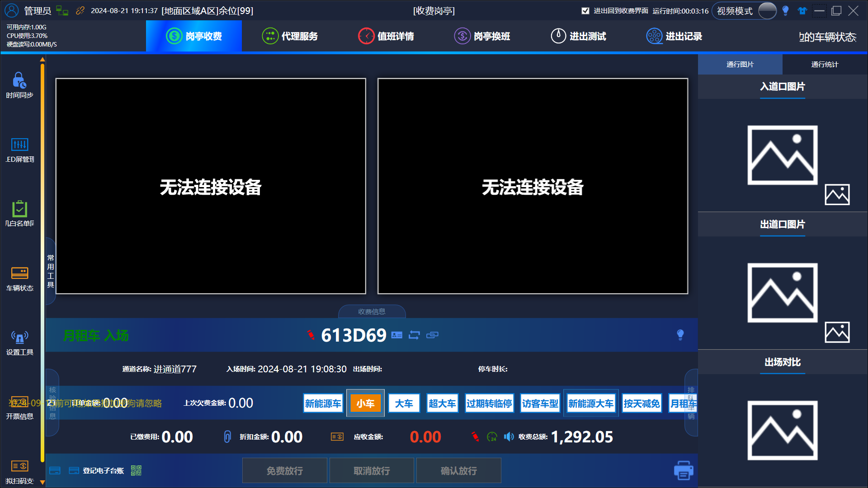The height and width of the screenshot is (488, 868).
Task: Select the 大车 vehicle type
Action: coord(404,403)
